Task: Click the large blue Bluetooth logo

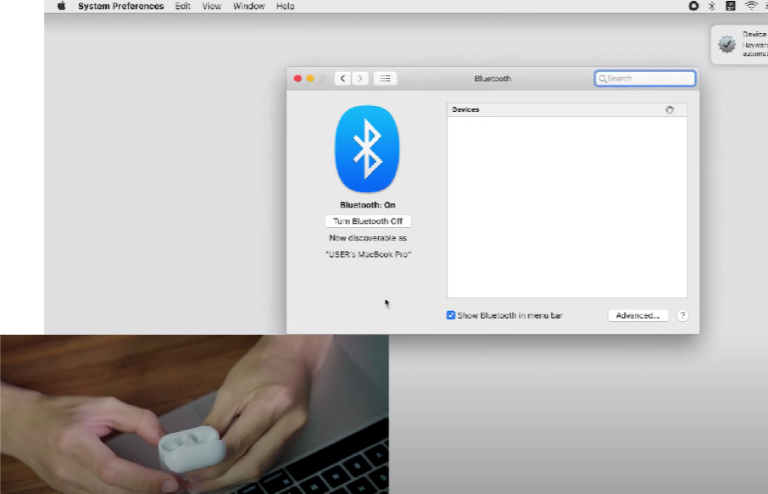Action: pyautogui.click(x=366, y=149)
